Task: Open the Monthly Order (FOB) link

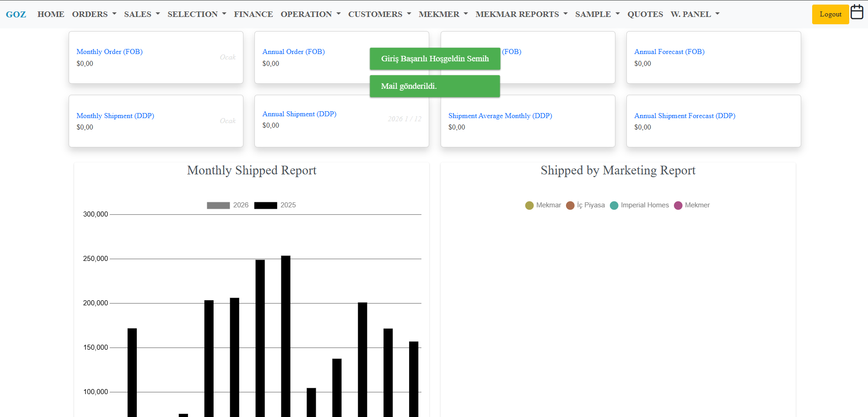Action: (x=109, y=52)
